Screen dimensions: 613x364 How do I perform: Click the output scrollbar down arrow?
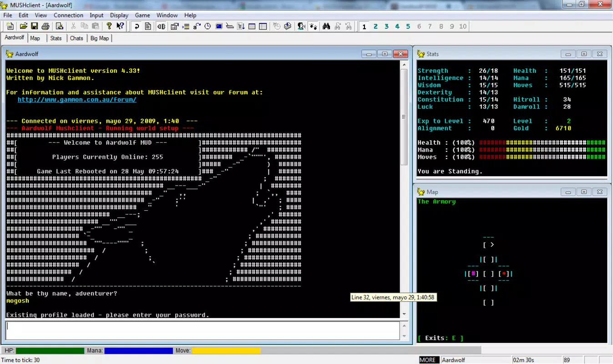404,314
